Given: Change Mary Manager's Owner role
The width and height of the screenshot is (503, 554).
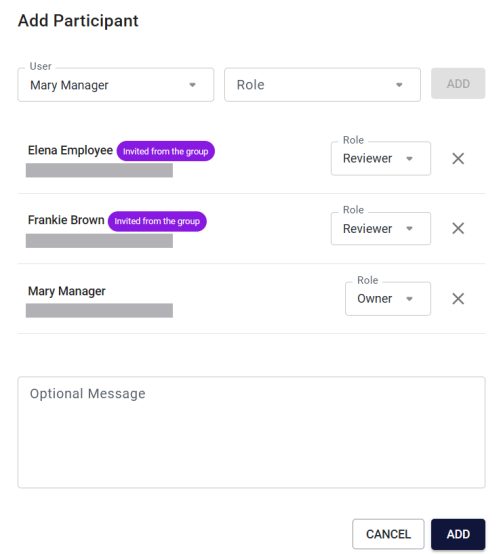Looking at the screenshot, I should [388, 299].
